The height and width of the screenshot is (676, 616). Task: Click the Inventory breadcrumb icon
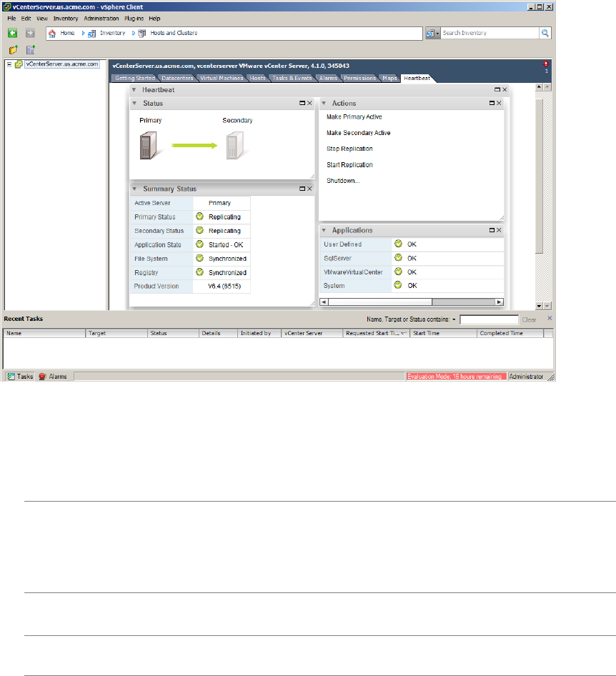[x=91, y=33]
